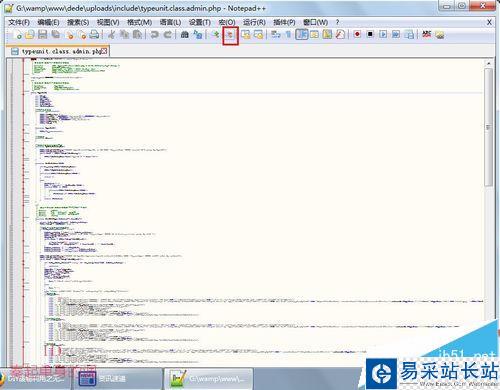Click the Zoom In toolbar icon
Viewport: 500px width, 390px height.
click(216, 34)
